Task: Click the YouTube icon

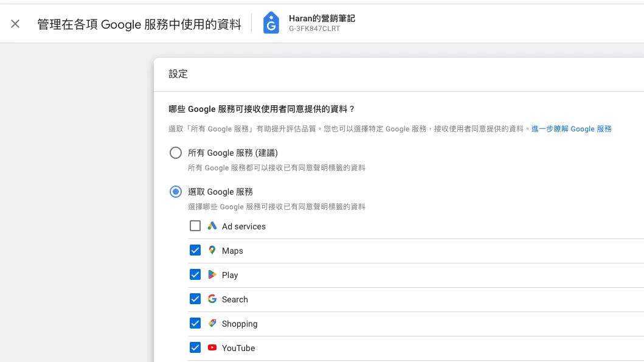Action: tap(212, 347)
